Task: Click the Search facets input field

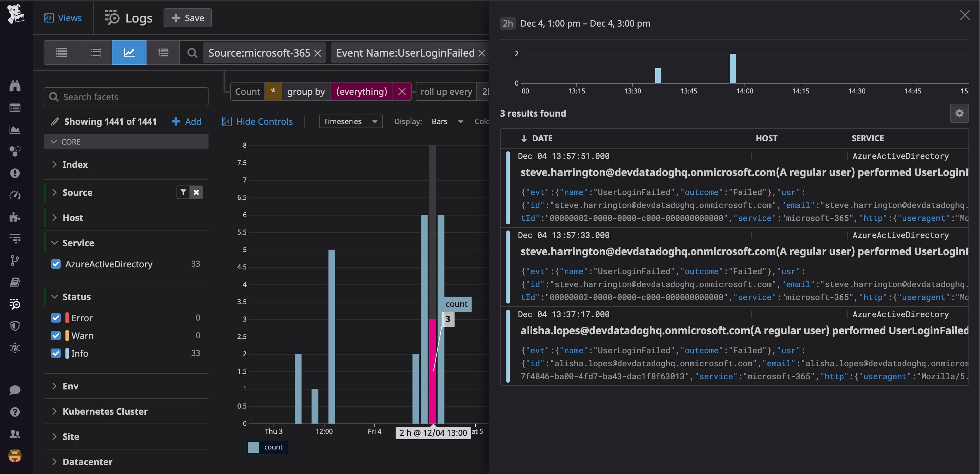Action: 125,97
